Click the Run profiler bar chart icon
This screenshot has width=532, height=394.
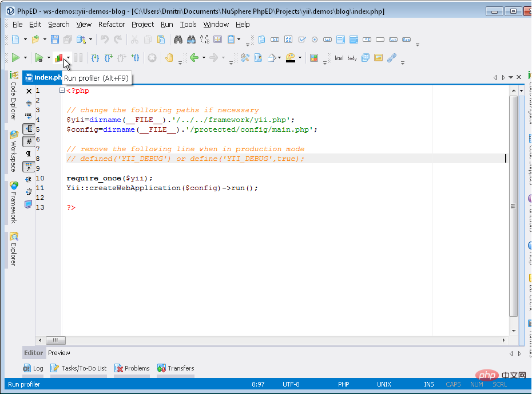(59, 58)
